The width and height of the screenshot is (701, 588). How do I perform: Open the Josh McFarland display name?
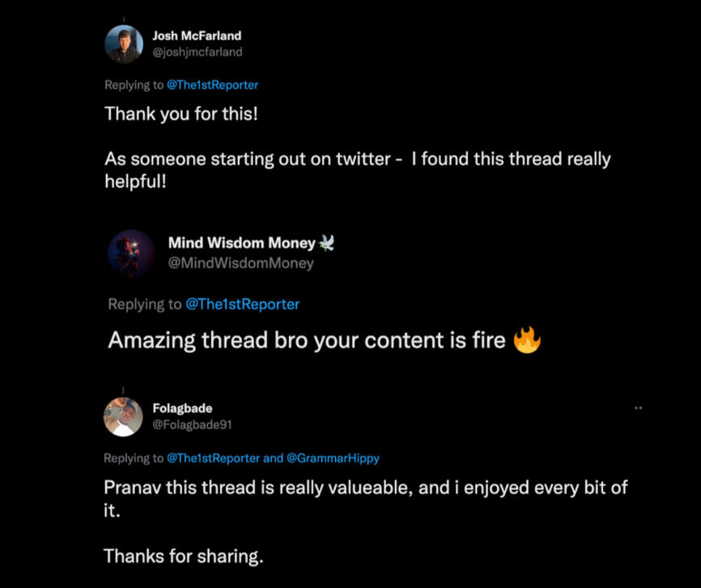[x=197, y=36]
